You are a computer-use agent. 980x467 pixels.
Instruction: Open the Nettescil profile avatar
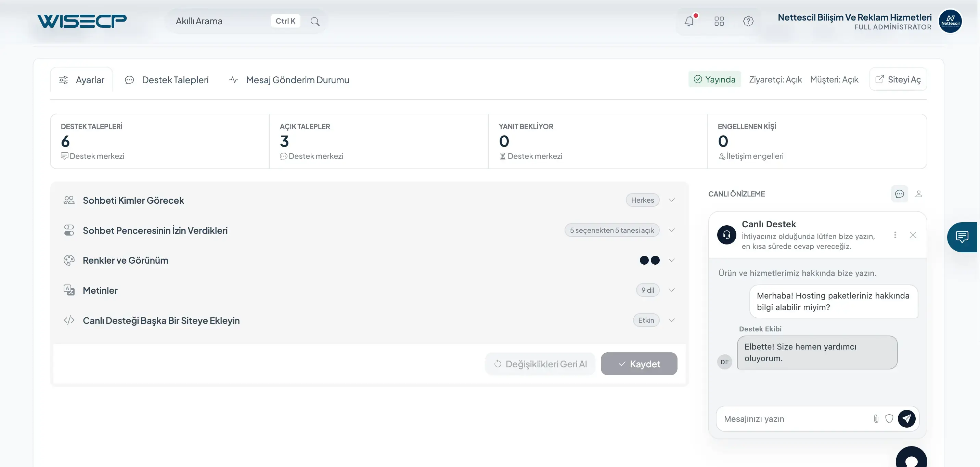950,21
